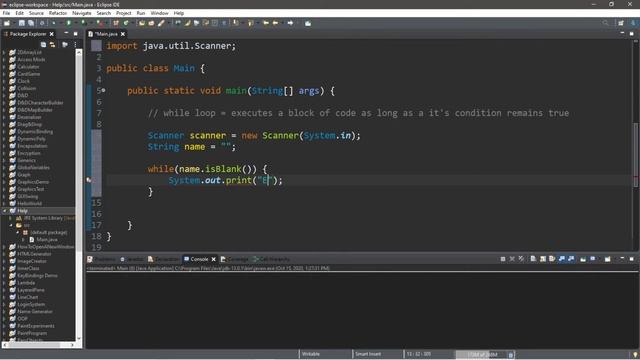Collapse the src folder node
640x360 pixels.
(11, 225)
